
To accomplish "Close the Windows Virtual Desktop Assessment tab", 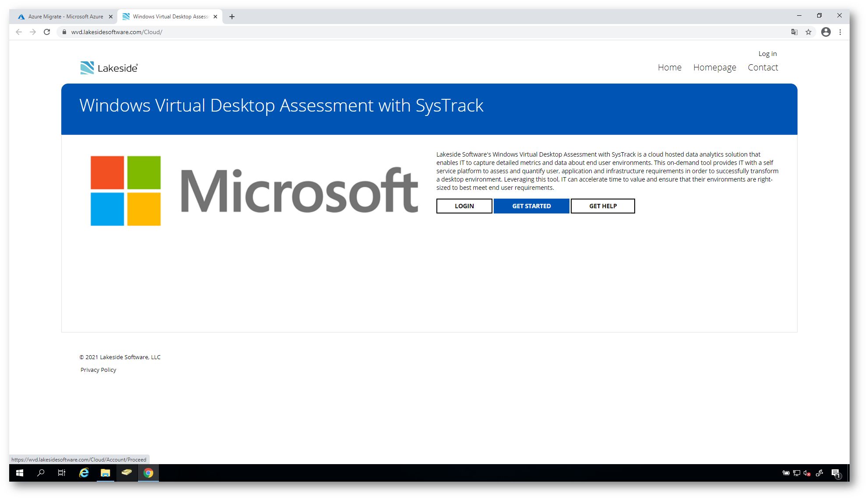I will tap(215, 17).
